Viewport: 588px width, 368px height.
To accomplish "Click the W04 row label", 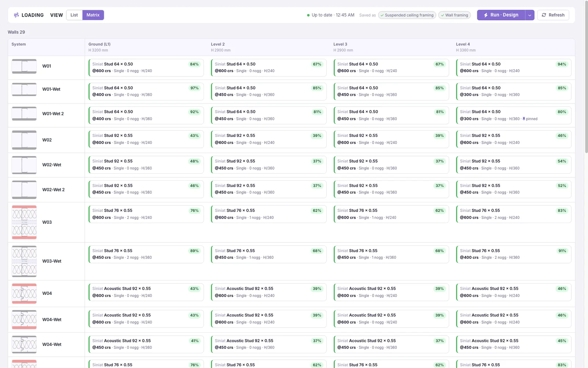I will (47, 293).
